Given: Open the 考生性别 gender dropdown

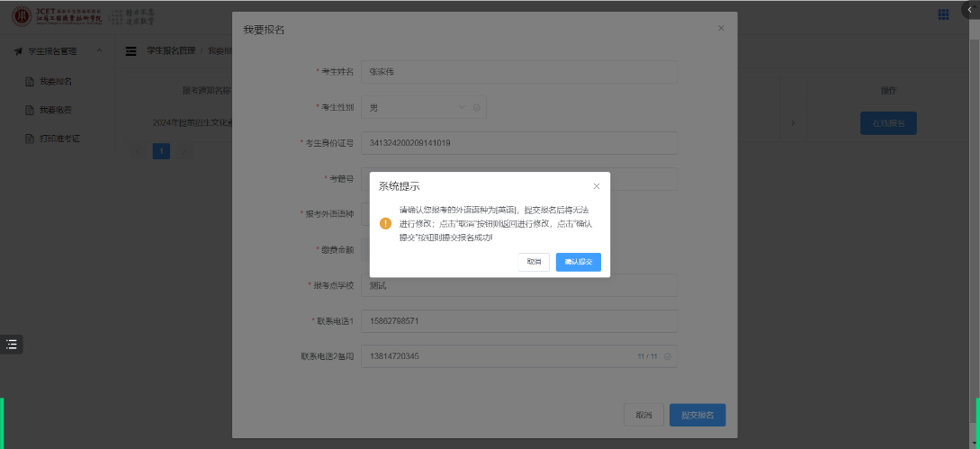Looking at the screenshot, I should [414, 107].
